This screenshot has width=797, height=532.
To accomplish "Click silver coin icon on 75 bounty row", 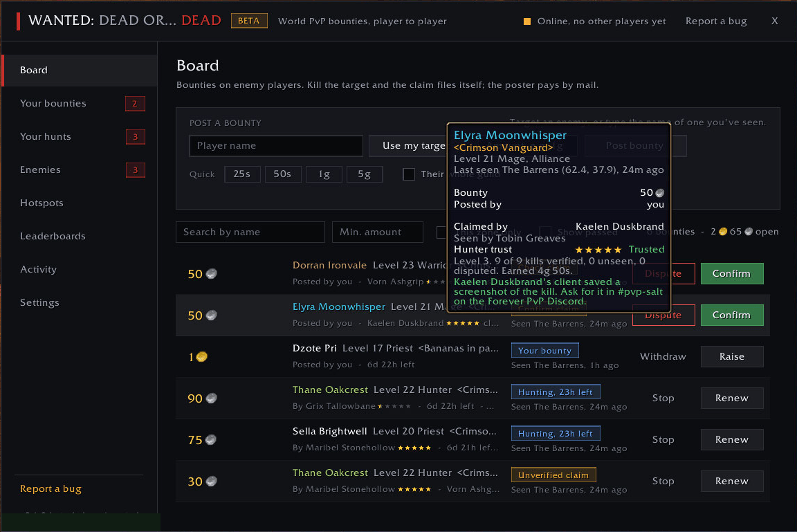I will tap(210, 440).
